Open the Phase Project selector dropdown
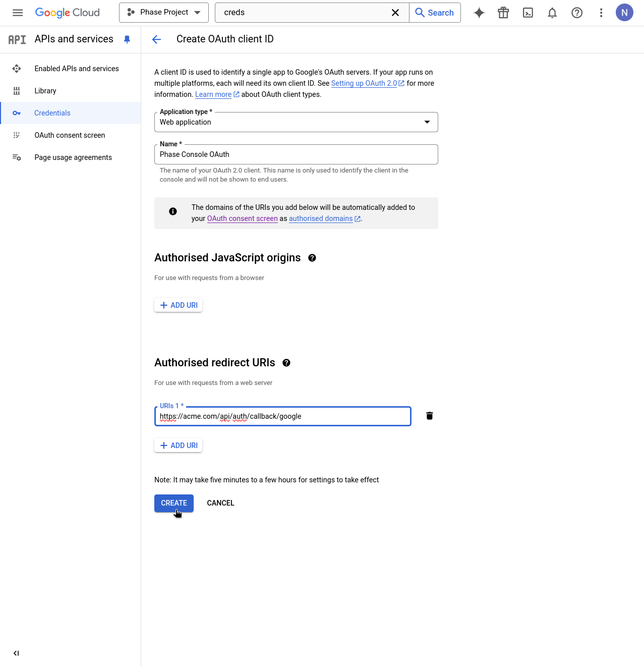The image size is (644, 666). [164, 13]
